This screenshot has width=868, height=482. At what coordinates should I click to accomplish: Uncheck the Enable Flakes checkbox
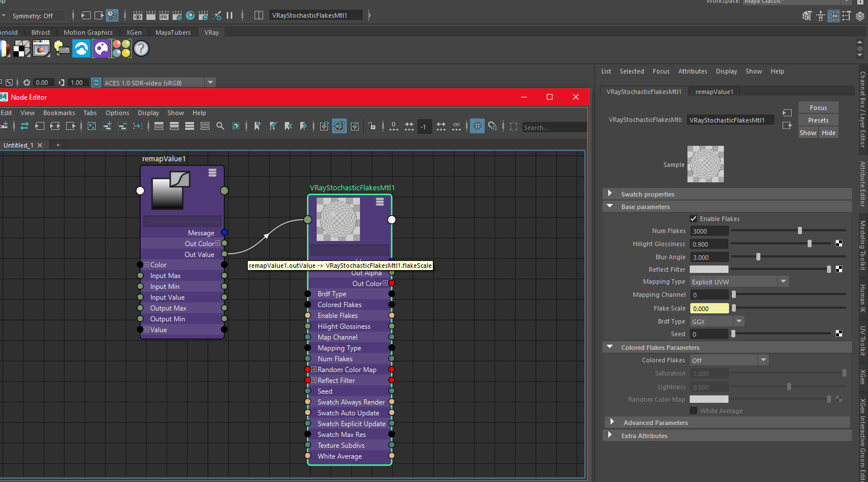pos(693,219)
